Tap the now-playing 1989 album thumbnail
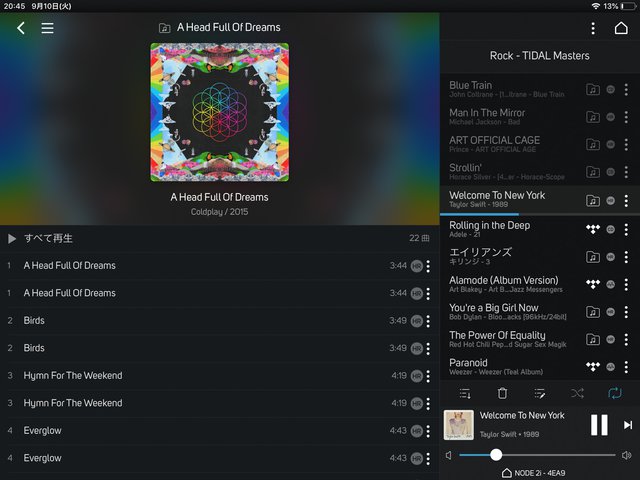The image size is (640, 480). tap(459, 425)
